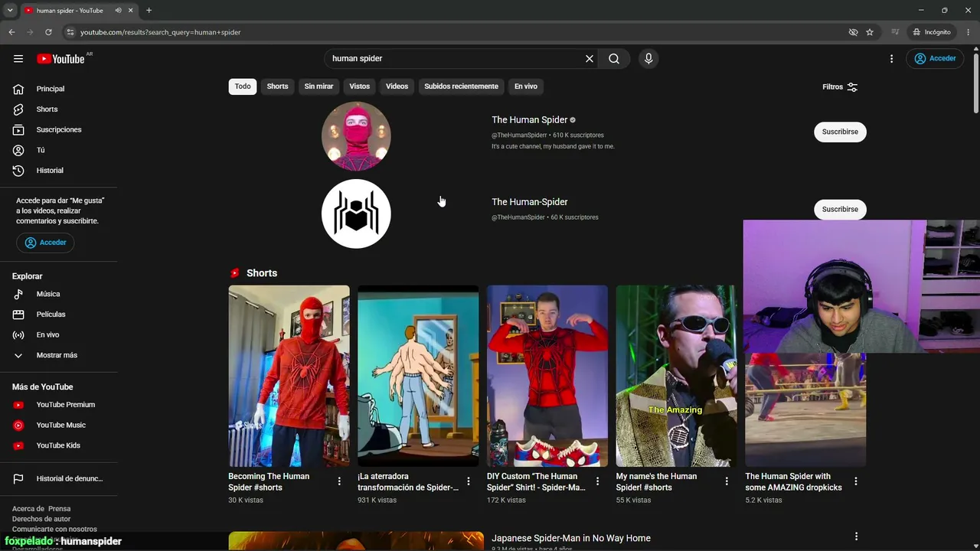Viewport: 980px width, 551px height.
Task: Select the Todo filter chip
Action: pyautogui.click(x=243, y=86)
